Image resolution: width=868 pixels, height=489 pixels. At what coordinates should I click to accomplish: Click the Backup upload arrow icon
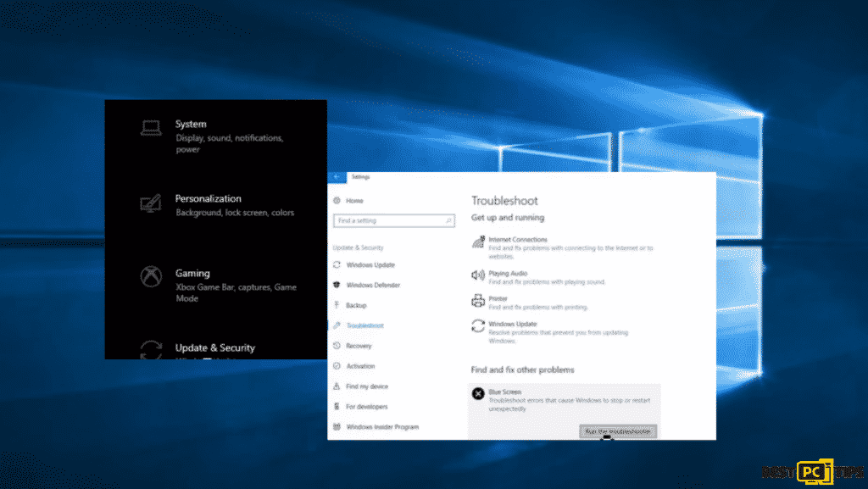point(337,305)
